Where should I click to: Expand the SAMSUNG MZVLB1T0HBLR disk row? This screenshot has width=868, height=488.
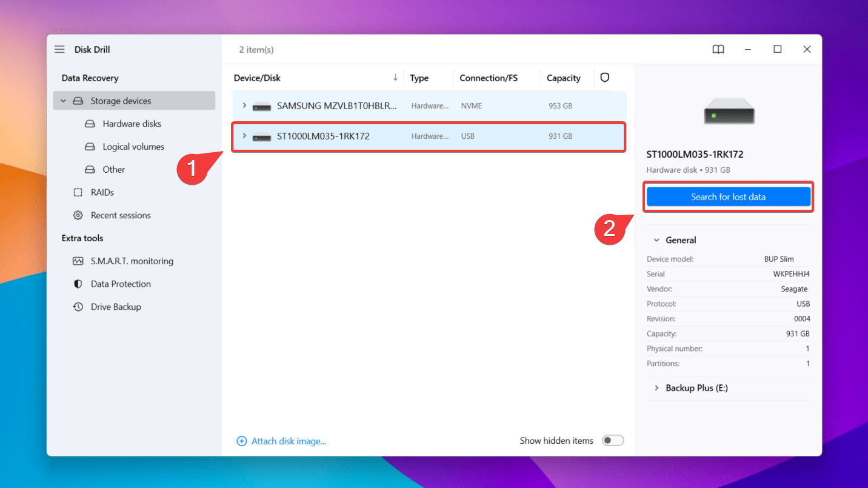point(244,105)
